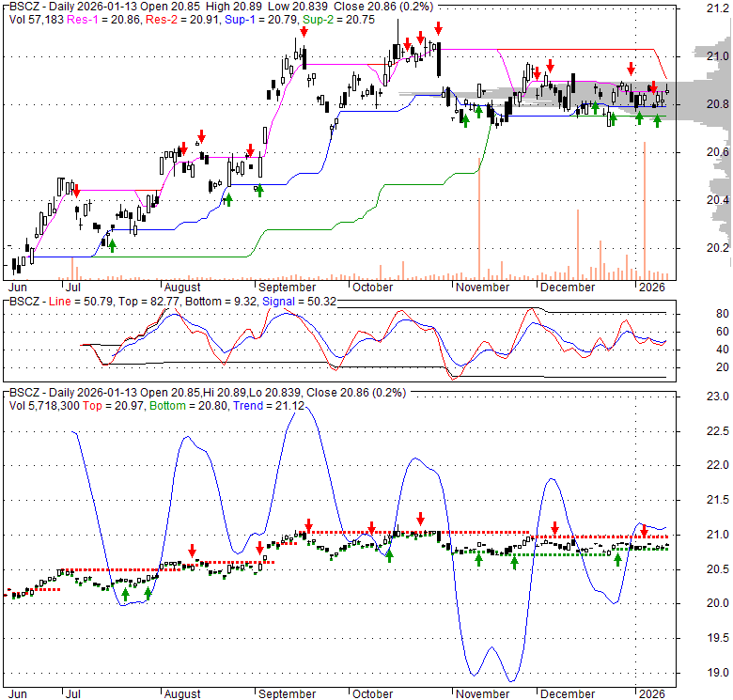The width and height of the screenshot is (733, 700).
Task: Click the 20.4 price axis label in top chart
Action: (718, 200)
